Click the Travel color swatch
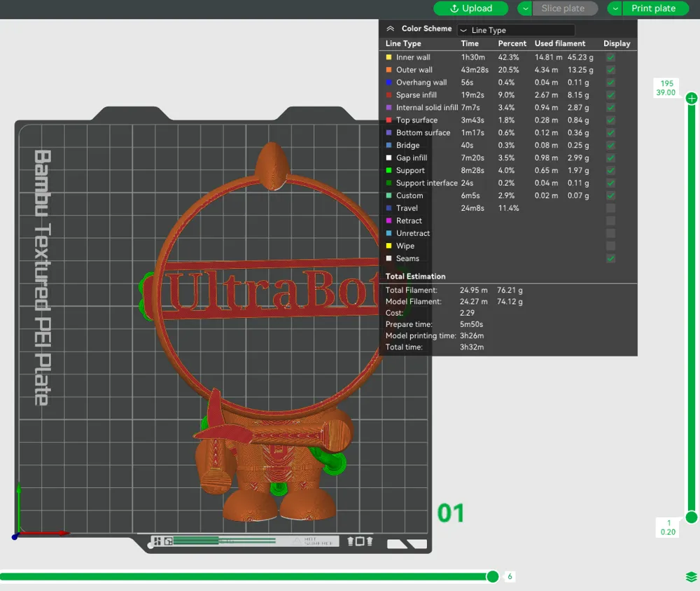This screenshot has width=700, height=591. click(388, 208)
